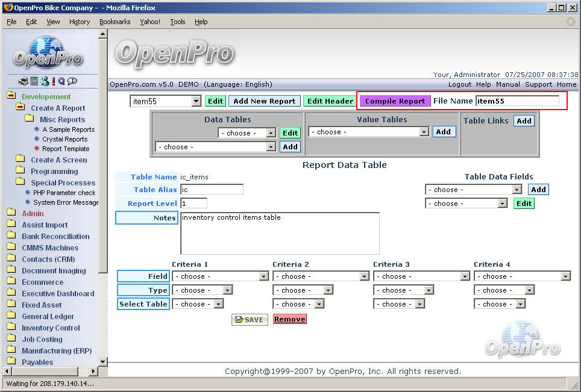The height and width of the screenshot is (392, 581).
Task: Click the Table Alias input field
Action: [x=212, y=190]
